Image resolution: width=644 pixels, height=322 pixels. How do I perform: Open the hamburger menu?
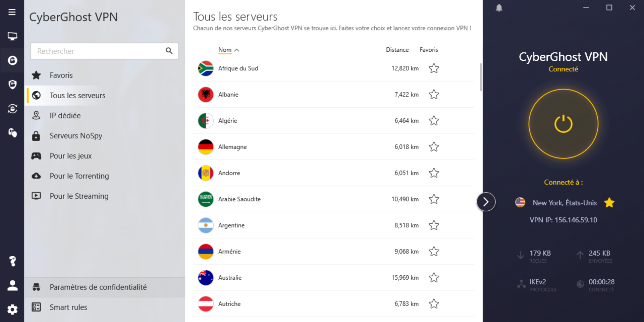pyautogui.click(x=12, y=12)
